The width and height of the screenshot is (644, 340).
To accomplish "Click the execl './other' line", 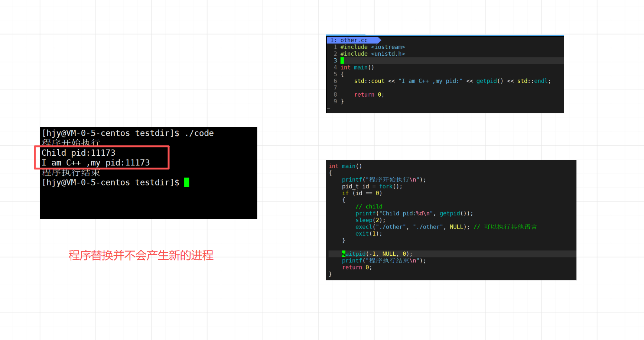I will 412,227.
